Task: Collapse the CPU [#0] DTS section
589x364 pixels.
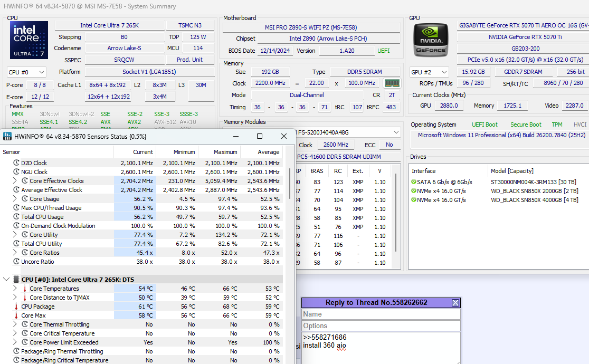Action: coord(6,279)
